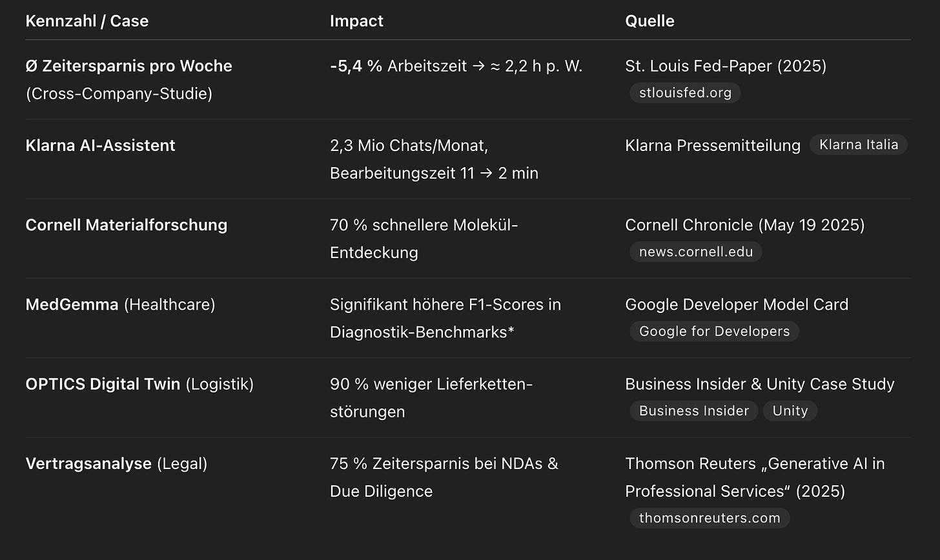This screenshot has height=560, width=940.
Task: Click the Cornell Chronicle (May 19 2025) text
Action: [745, 225]
